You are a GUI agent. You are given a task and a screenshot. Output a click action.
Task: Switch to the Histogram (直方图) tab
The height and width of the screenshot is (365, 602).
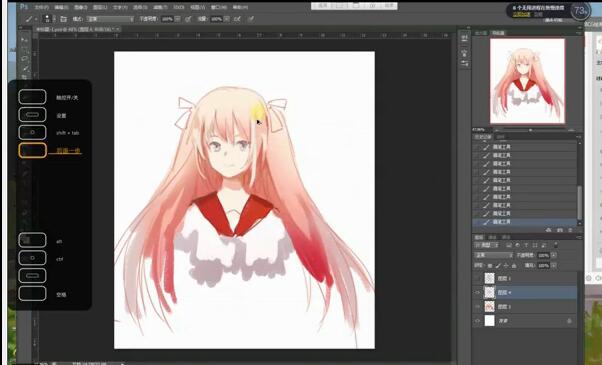(481, 33)
